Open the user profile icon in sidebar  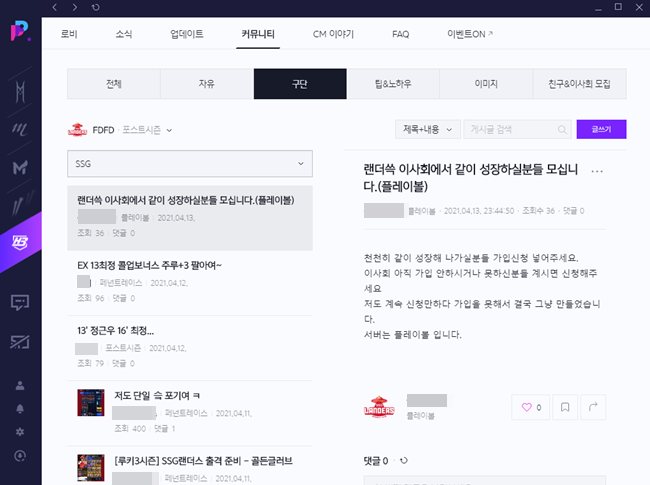point(20,384)
